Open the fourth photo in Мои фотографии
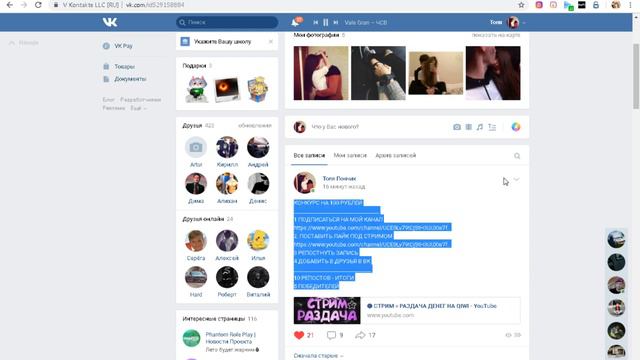The image size is (640, 360). pyautogui.click(x=493, y=73)
